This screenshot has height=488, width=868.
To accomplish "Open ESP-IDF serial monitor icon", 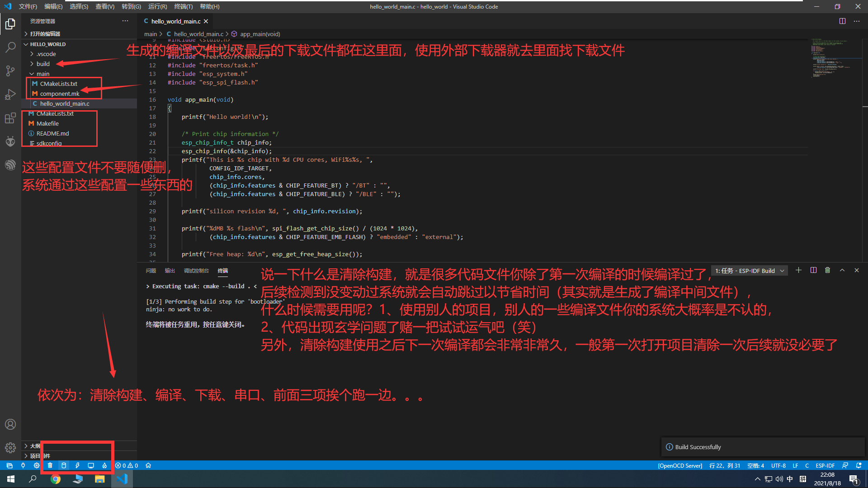I will 91,465.
